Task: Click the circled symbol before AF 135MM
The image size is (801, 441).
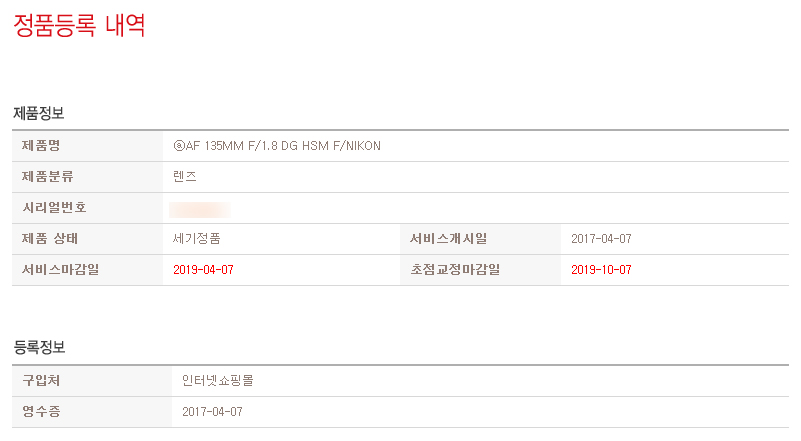Action: click(179, 146)
